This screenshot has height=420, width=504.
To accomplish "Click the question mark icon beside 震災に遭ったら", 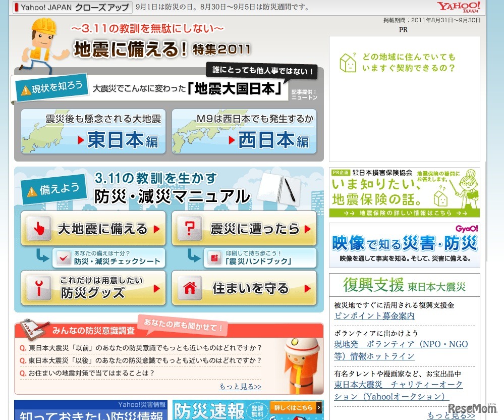I will point(190,229).
